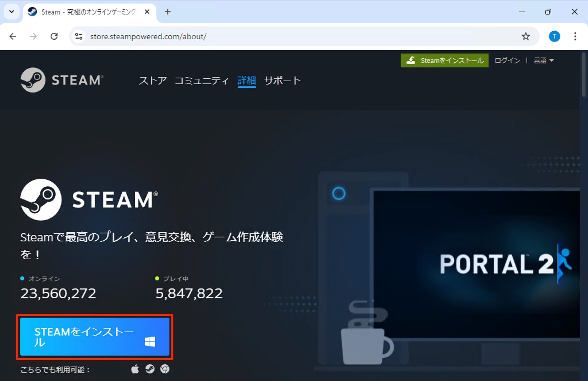
Task: Activate the back navigation arrow
Action: click(13, 36)
